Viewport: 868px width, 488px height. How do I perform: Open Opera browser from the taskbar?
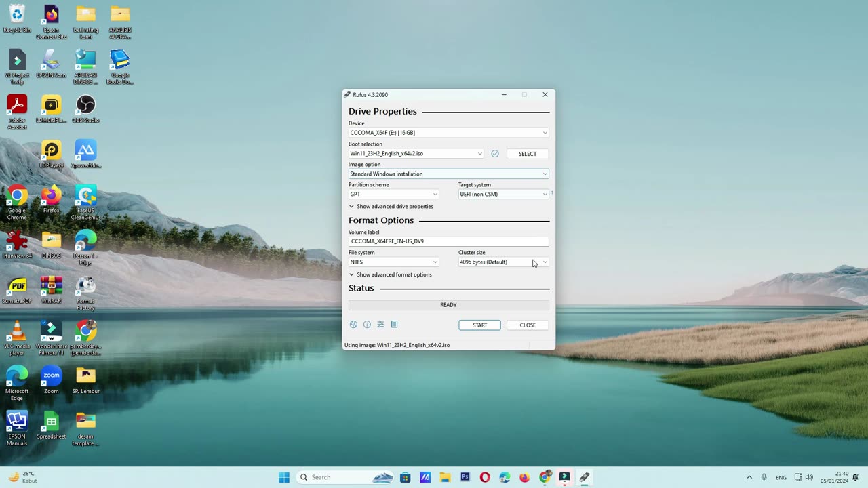485,477
